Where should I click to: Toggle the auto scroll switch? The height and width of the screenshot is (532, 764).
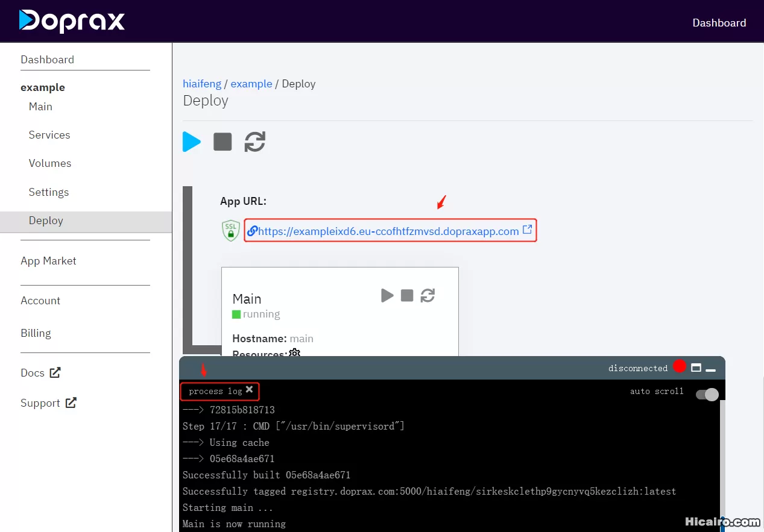[707, 394]
